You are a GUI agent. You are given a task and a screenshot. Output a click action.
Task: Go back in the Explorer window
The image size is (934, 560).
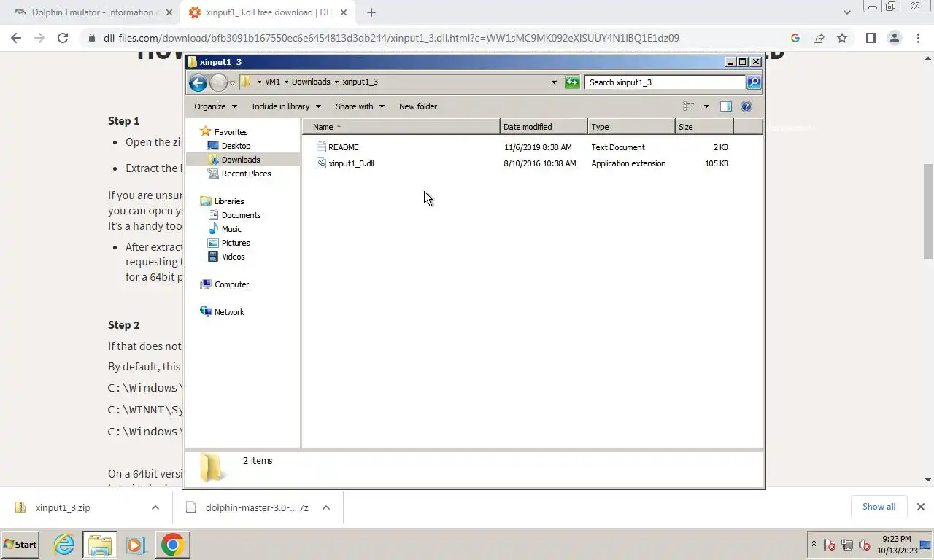point(198,82)
